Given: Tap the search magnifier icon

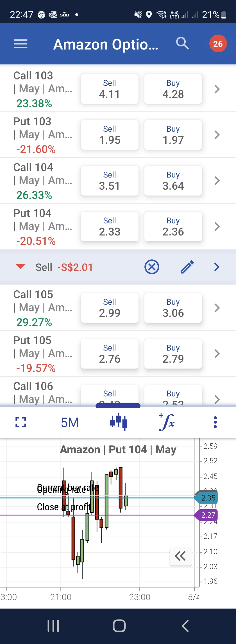Looking at the screenshot, I should point(182,44).
